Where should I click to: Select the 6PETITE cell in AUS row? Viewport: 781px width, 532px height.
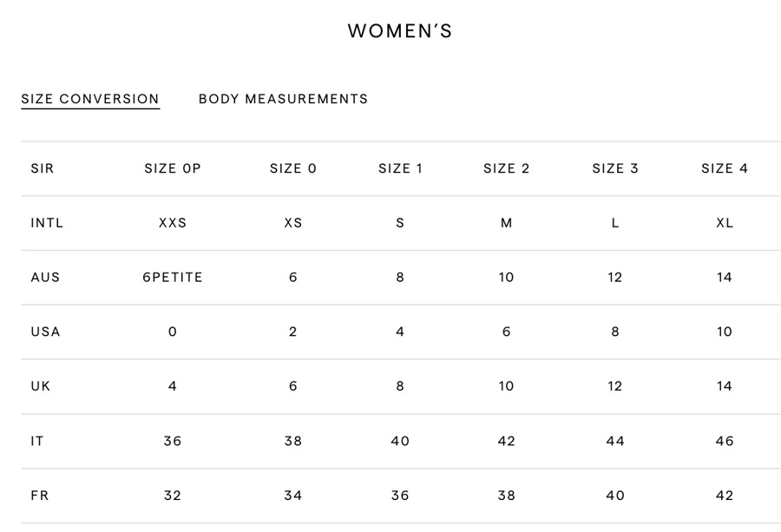click(x=173, y=278)
